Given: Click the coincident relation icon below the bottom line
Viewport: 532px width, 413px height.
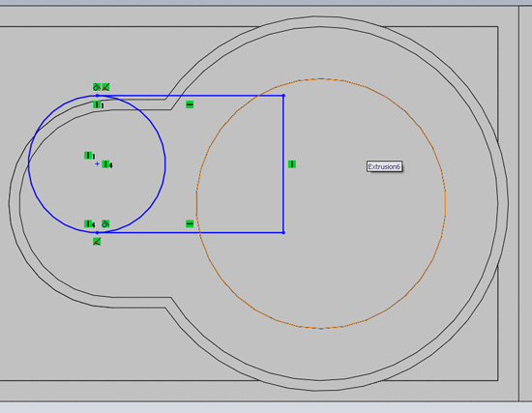Looking at the screenshot, I should click(97, 242).
